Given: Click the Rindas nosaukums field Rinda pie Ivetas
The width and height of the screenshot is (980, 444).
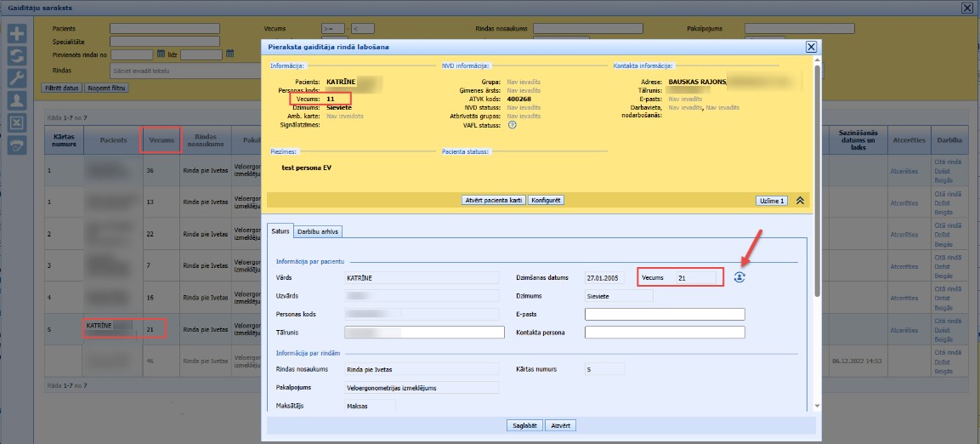Looking at the screenshot, I should coord(422,369).
